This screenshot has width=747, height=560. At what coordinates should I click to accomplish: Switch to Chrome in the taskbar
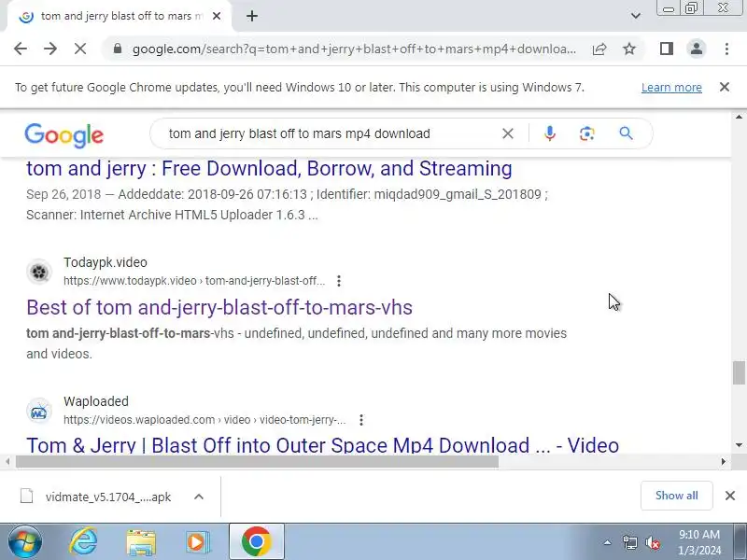(x=256, y=541)
